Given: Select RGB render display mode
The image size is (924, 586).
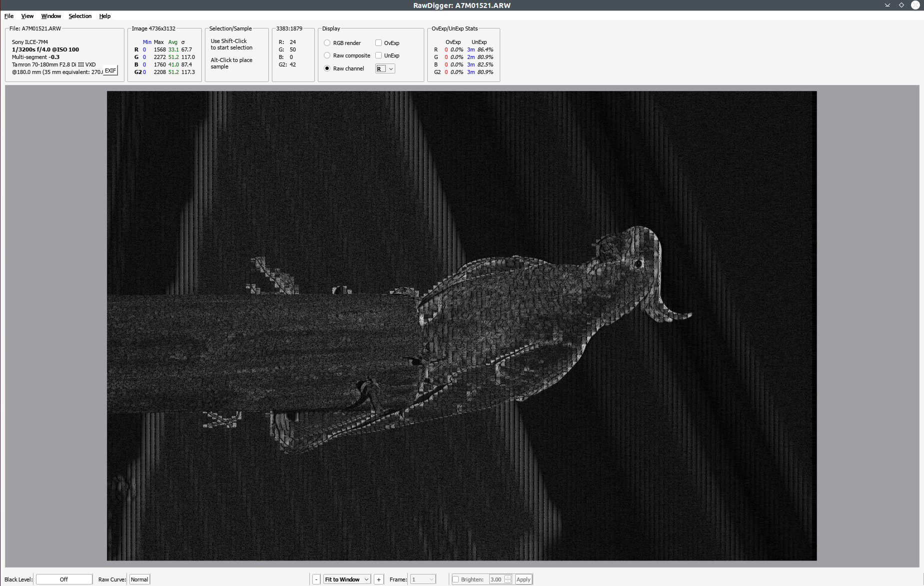Looking at the screenshot, I should 327,43.
